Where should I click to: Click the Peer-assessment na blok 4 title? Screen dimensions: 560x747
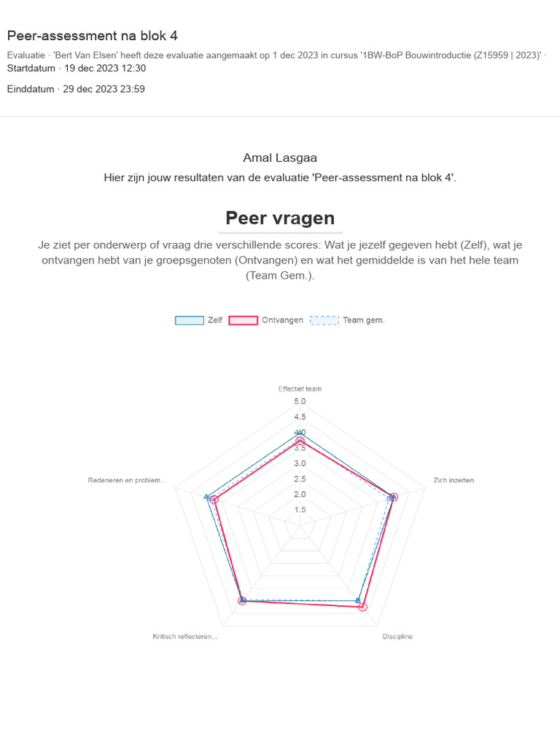click(x=93, y=36)
